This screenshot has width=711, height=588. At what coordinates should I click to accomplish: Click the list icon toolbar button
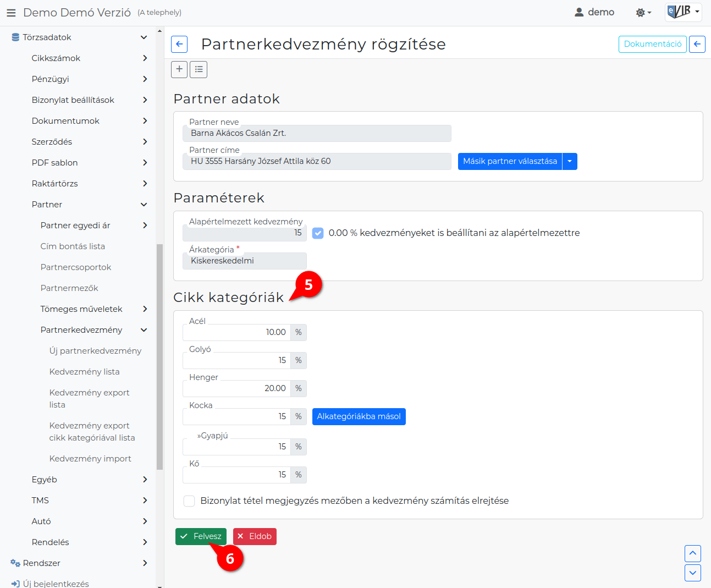[199, 69]
